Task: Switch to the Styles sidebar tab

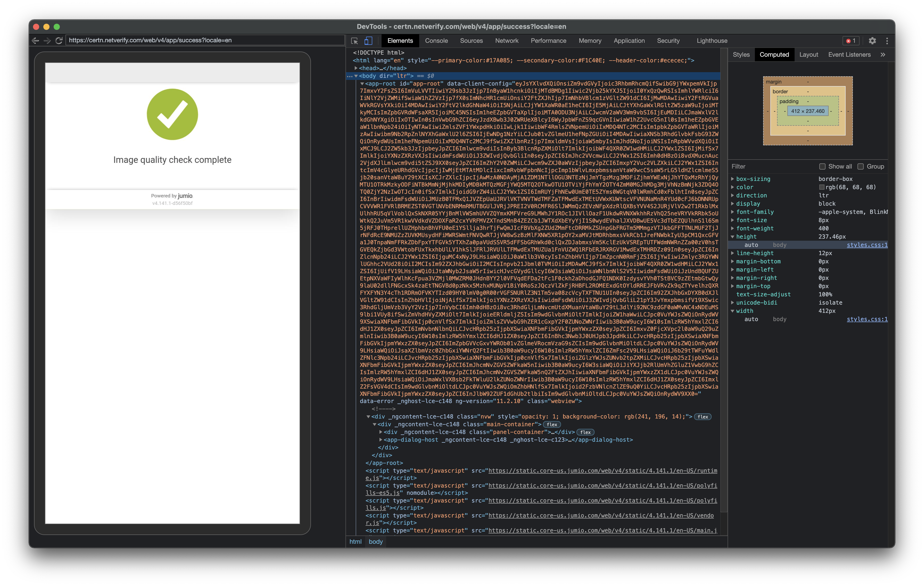Action: [x=741, y=54]
